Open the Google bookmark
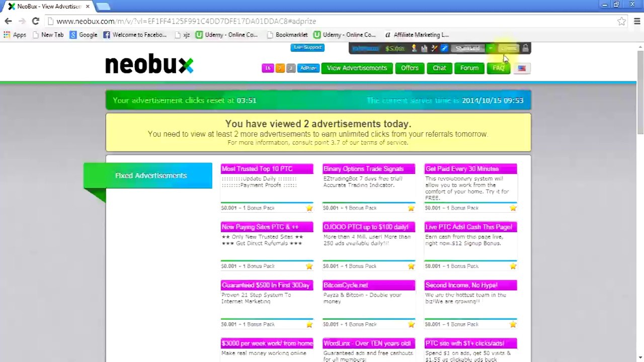 coord(84,35)
